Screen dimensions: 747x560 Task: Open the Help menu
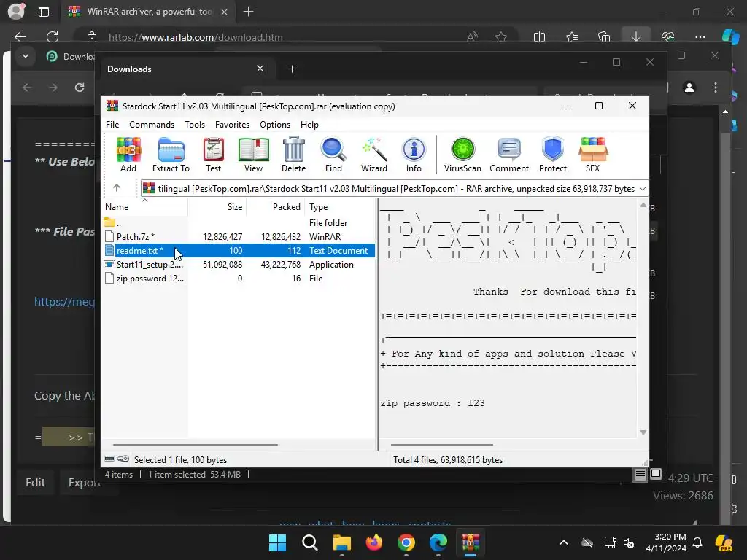pos(309,124)
